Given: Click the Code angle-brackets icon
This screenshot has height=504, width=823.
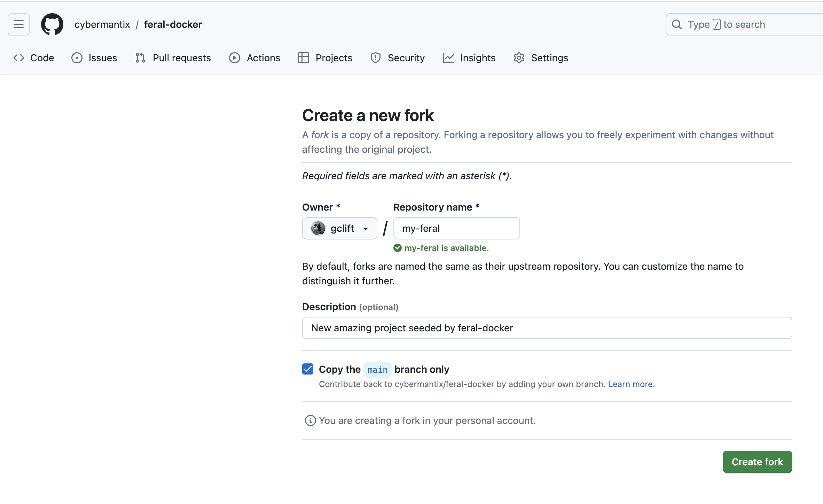Looking at the screenshot, I should (x=19, y=58).
